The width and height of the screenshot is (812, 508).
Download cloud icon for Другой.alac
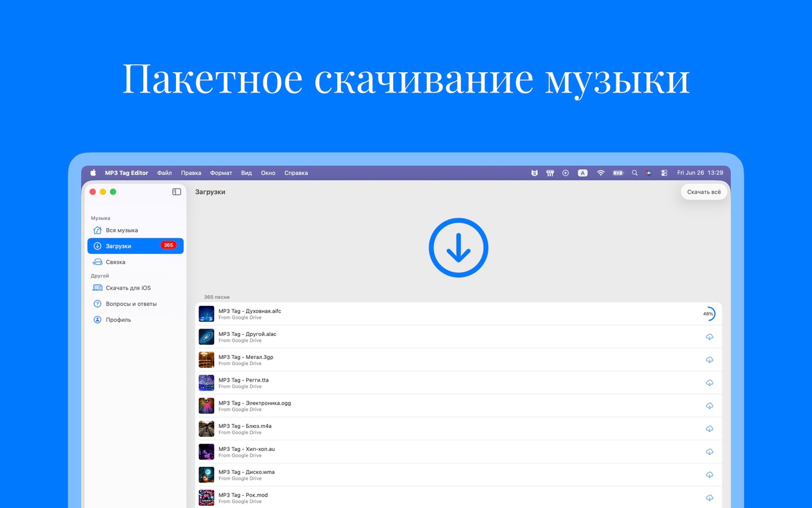coord(709,337)
